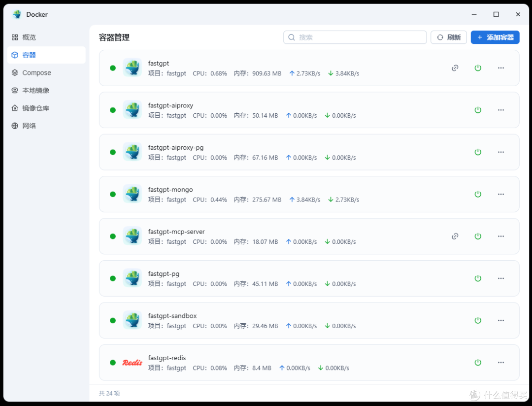Viewport: 532px width, 406px height.
Task: Click the 添加容器 button
Action: pos(495,37)
